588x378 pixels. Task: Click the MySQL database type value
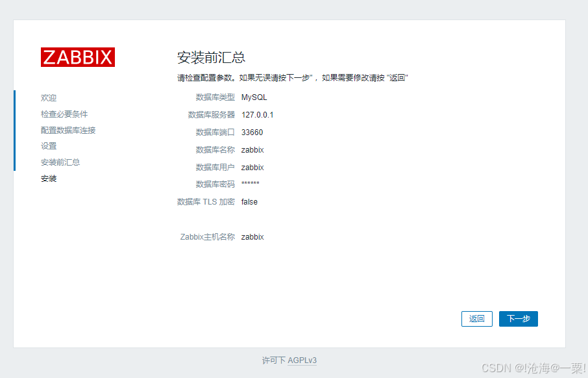point(254,97)
